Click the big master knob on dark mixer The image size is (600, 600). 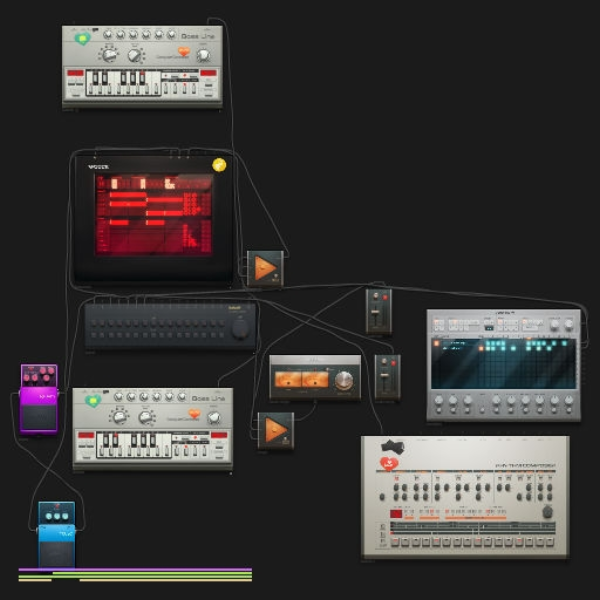pos(240,329)
